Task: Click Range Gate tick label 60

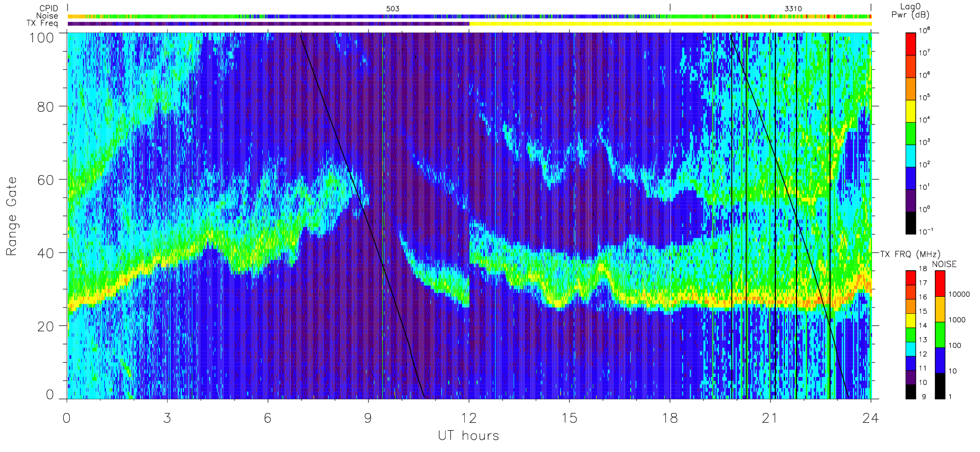Action: (46, 180)
